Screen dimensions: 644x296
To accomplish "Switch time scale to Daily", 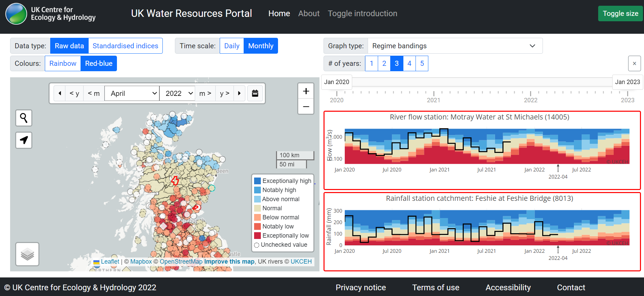I will [x=232, y=46].
